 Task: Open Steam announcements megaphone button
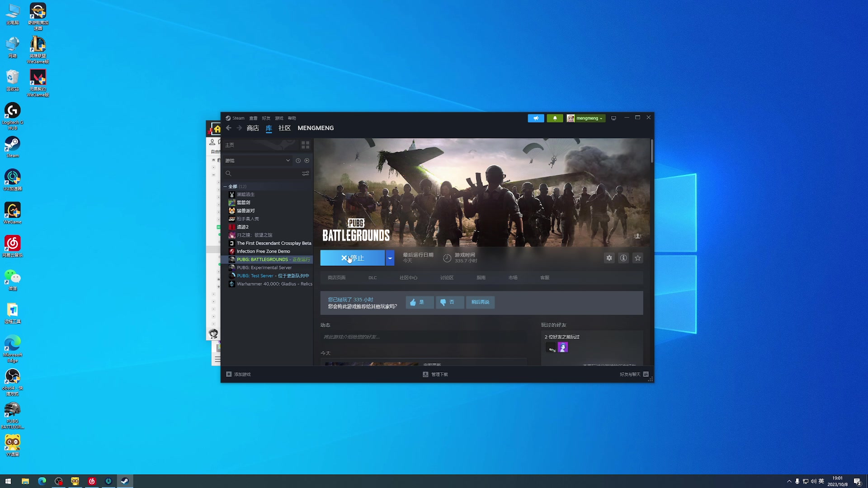click(x=536, y=118)
